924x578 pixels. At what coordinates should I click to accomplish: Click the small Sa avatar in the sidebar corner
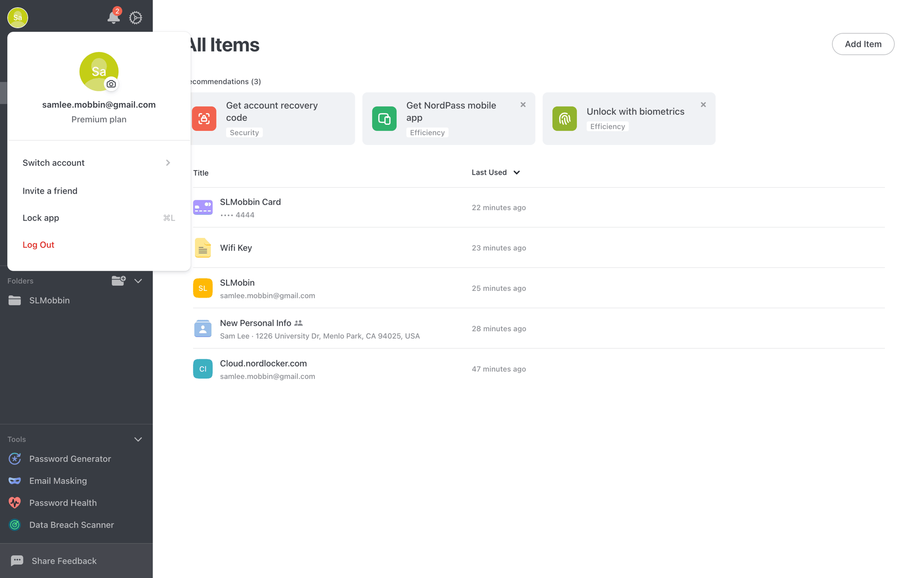18,17
